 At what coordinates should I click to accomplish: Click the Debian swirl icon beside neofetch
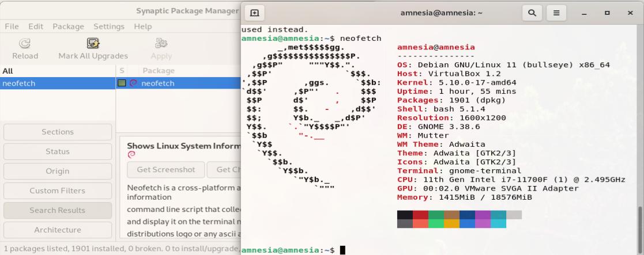[x=133, y=83]
